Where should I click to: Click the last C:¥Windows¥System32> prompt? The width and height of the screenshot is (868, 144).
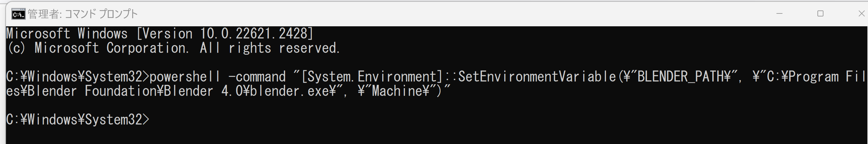pyautogui.click(x=77, y=120)
